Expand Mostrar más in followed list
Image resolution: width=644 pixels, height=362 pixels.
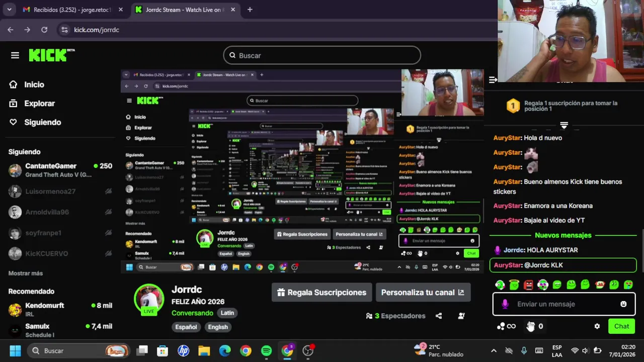click(x=26, y=274)
